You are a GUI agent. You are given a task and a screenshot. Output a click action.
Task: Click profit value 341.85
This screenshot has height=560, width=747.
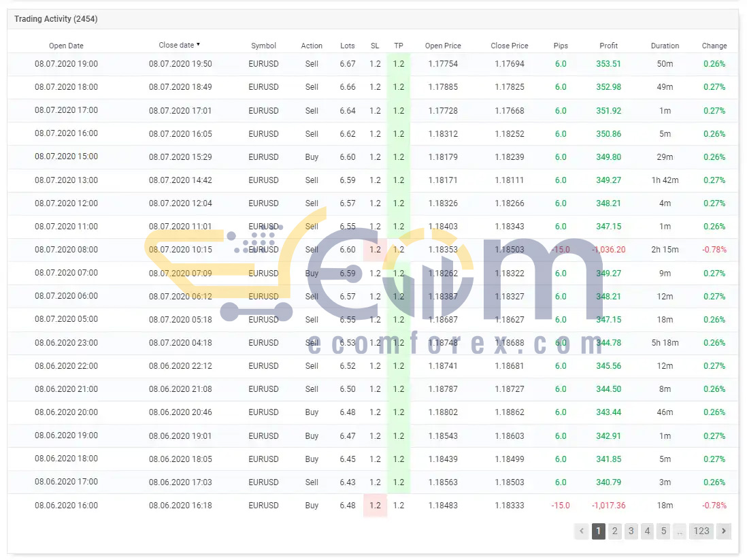tap(608, 459)
